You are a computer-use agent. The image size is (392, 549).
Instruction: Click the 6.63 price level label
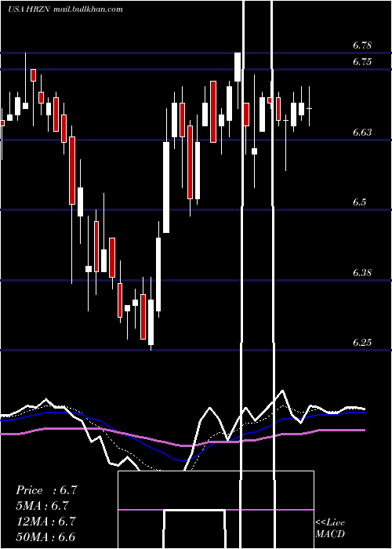362,132
